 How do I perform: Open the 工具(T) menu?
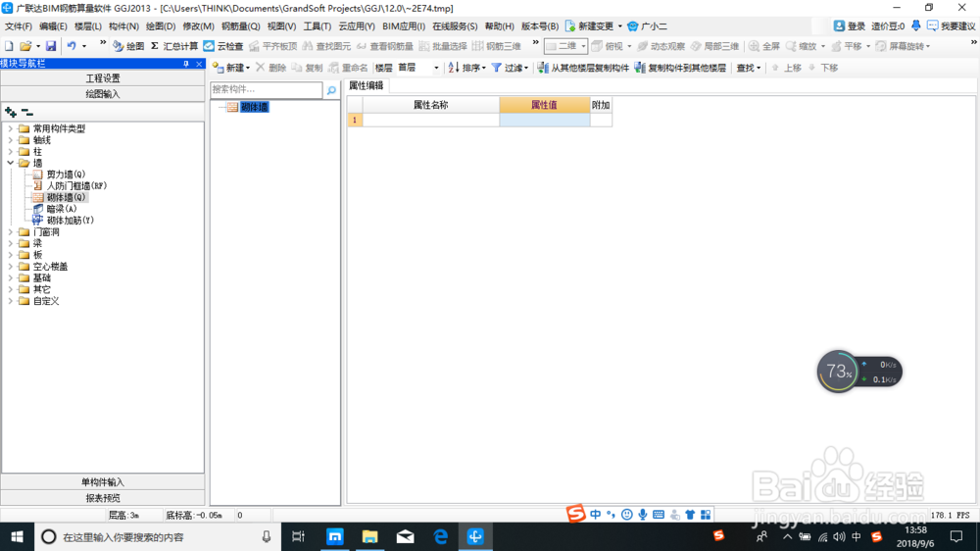pyautogui.click(x=317, y=26)
